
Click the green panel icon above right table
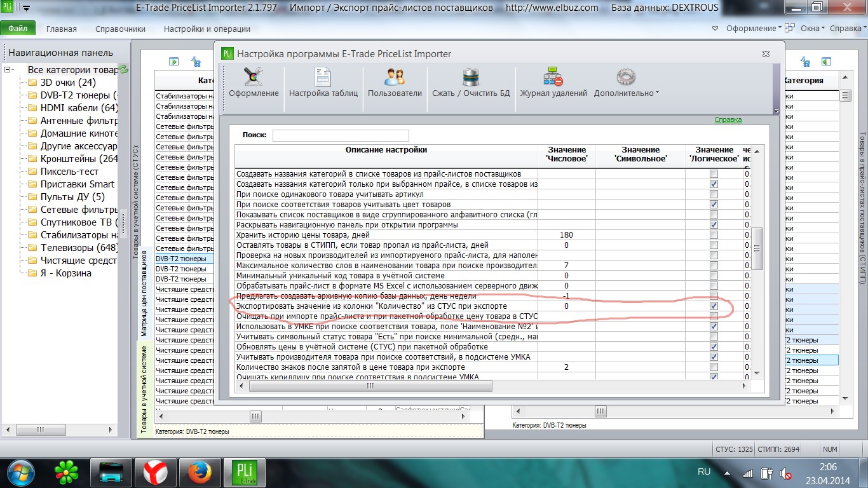826,62
